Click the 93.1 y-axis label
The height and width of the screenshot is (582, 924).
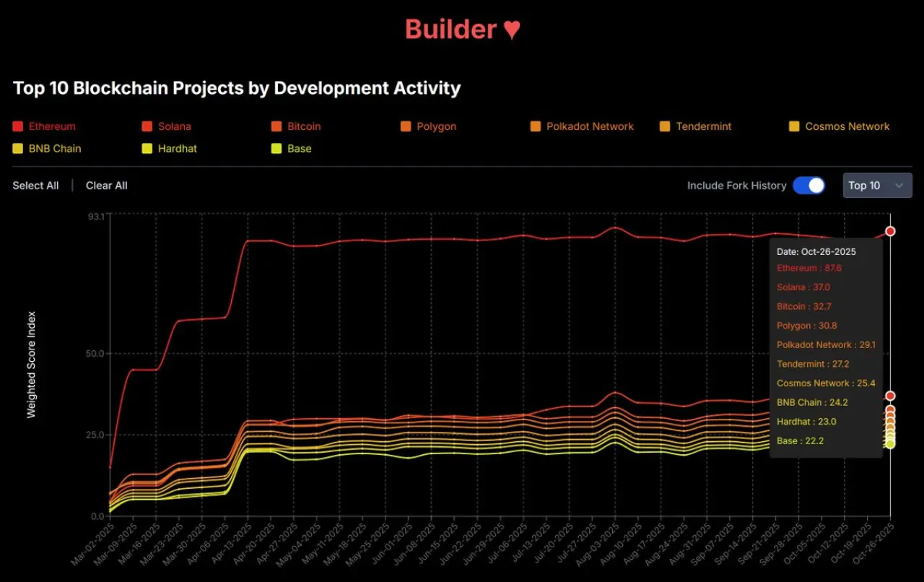(x=97, y=217)
